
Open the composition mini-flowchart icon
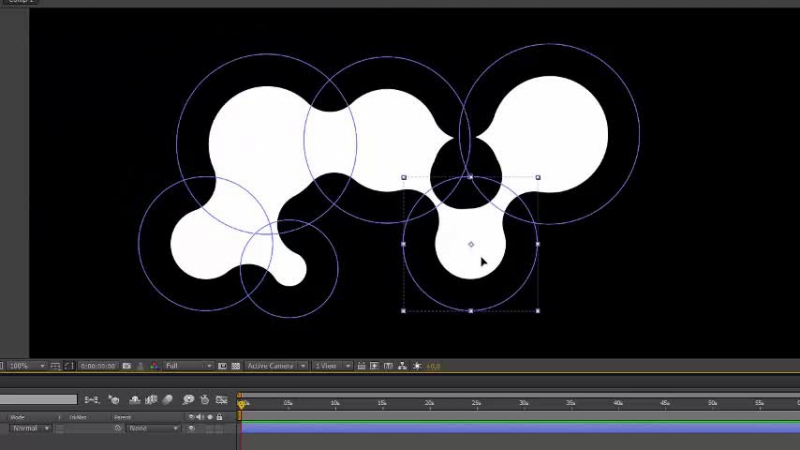[92, 399]
